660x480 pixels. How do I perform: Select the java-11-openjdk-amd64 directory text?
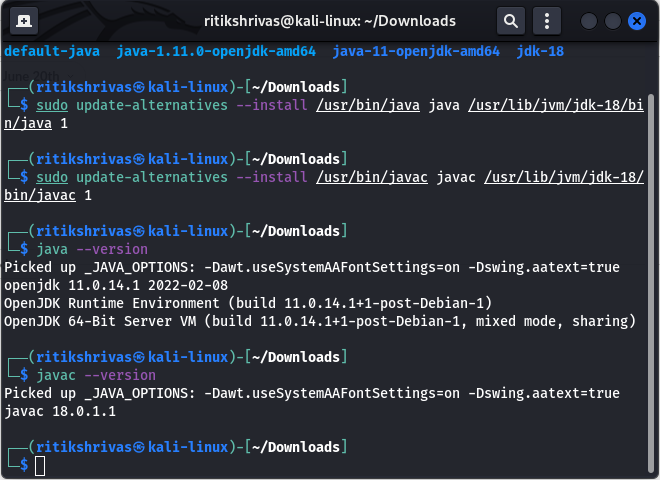coord(416,51)
